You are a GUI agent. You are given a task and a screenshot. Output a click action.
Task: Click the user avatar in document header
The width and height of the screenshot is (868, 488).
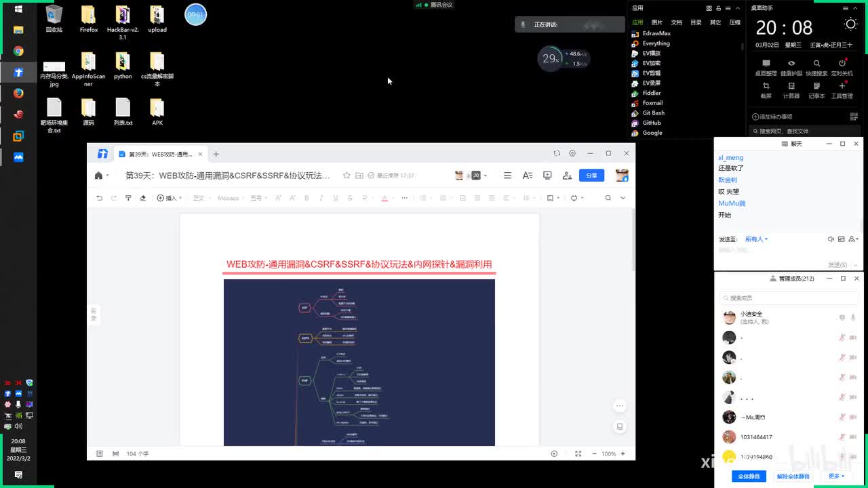click(622, 176)
